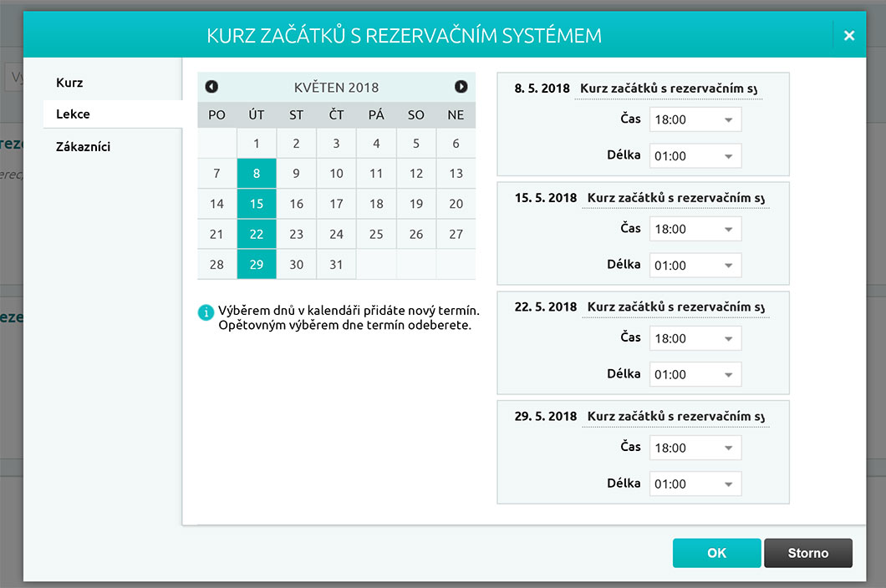Cancel the dialog with Storno

click(x=807, y=552)
